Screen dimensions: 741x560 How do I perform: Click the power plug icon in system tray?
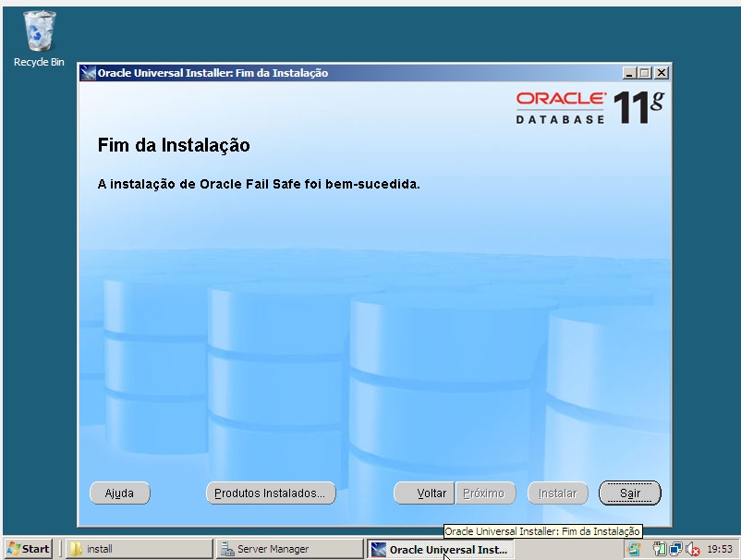pyautogui.click(x=659, y=549)
